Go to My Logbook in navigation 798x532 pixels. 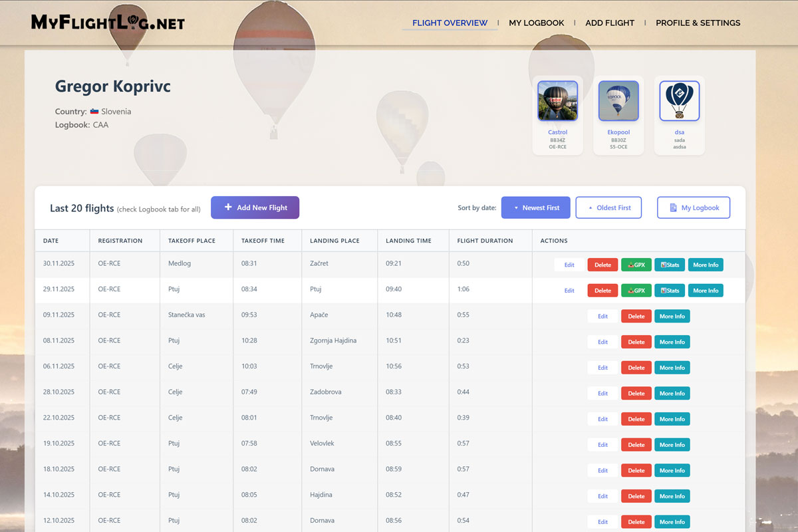pos(536,23)
